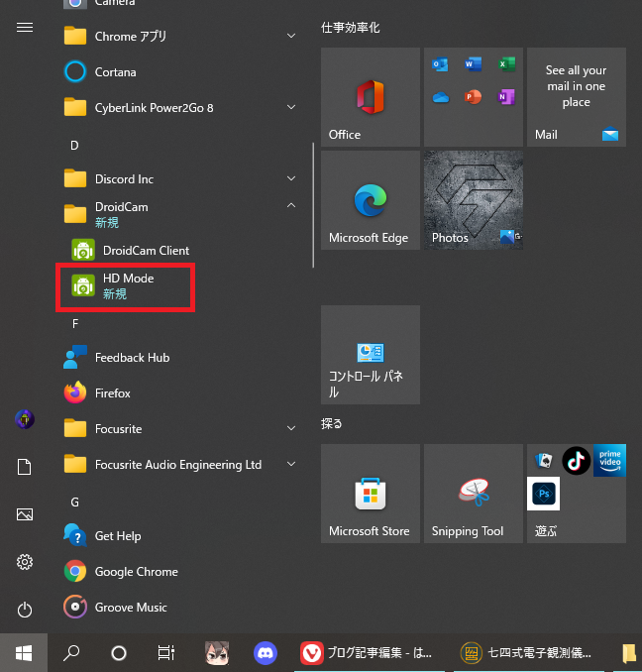
Task: Open anime-face app on taskbar
Action: [x=217, y=653]
